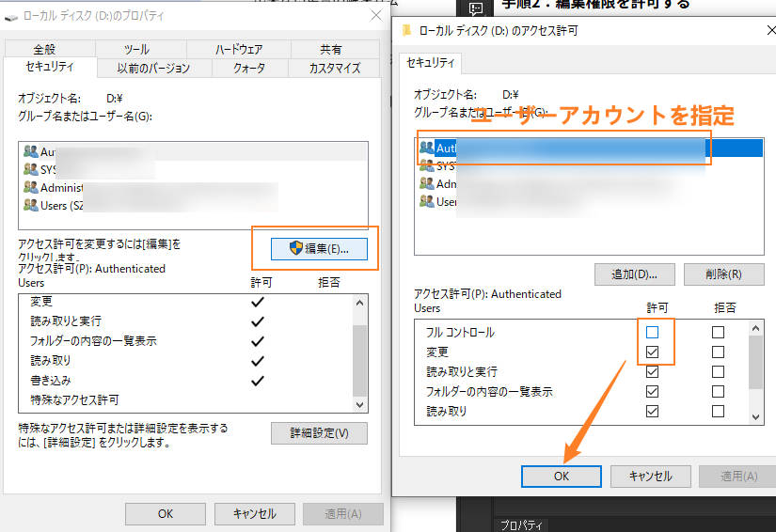Viewport: 776px width, 532px height.
Task: Toggle 読み取りと実行 allow checkbox
Action: point(652,372)
